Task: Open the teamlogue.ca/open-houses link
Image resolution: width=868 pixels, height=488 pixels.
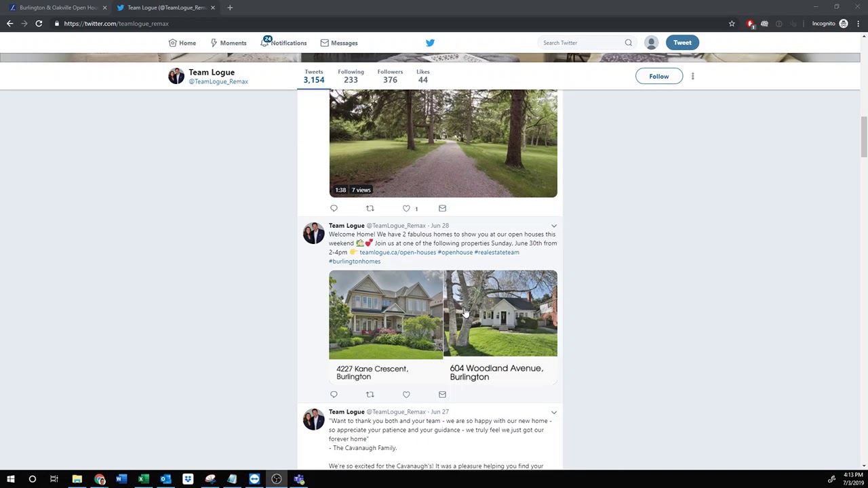Action: (x=397, y=252)
